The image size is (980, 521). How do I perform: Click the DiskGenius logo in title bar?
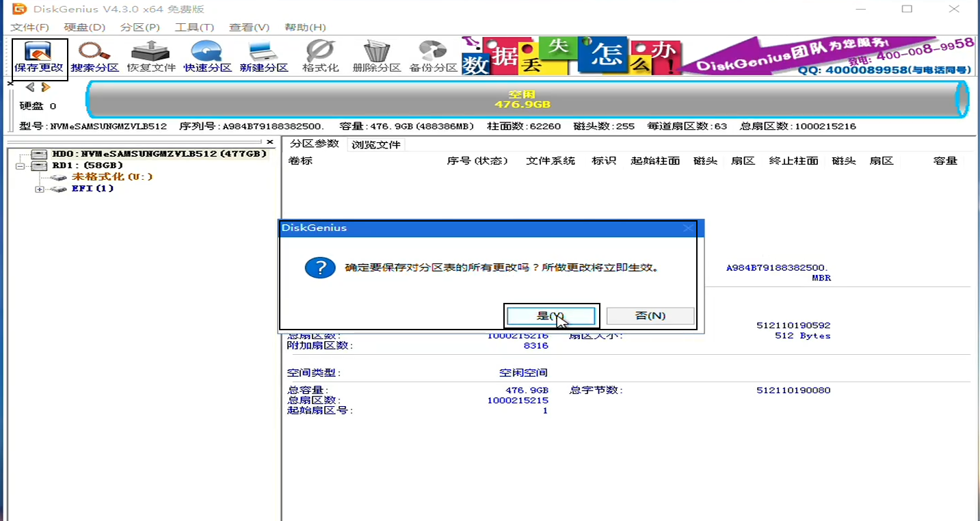[18, 9]
